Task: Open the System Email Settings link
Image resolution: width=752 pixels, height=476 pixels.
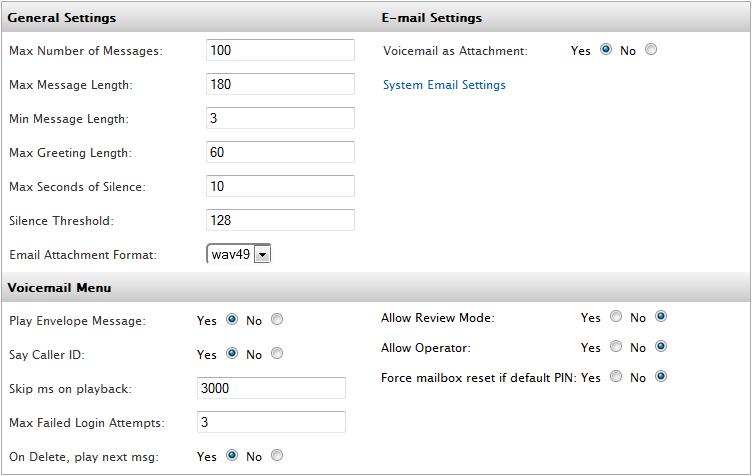Action: [x=444, y=85]
